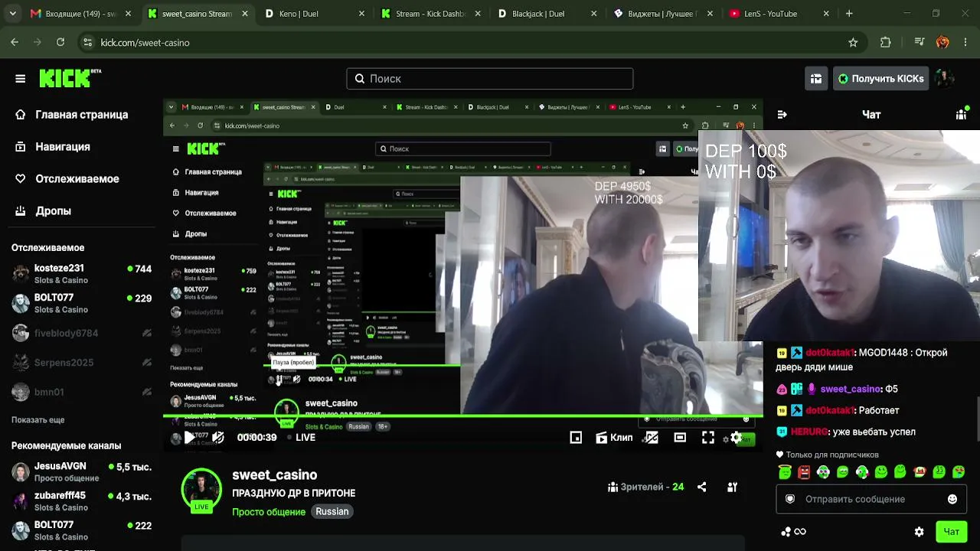Open chat users list icon
Image resolution: width=980 pixels, height=551 pixels.
[962, 115]
